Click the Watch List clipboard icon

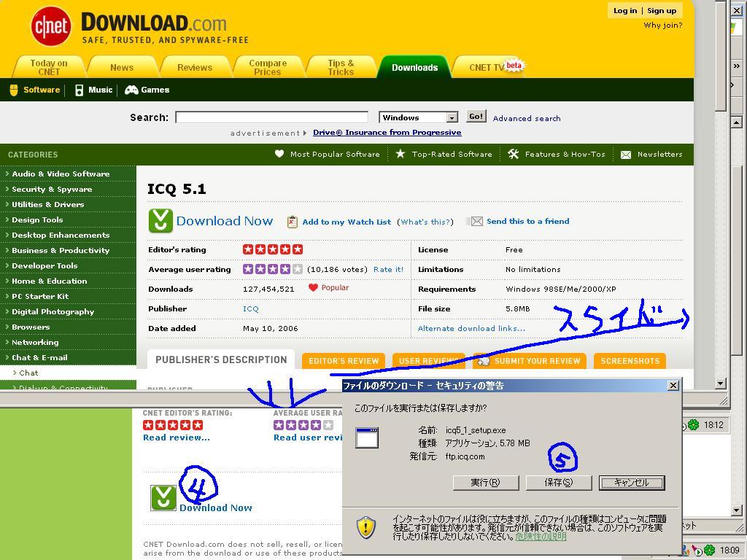pyautogui.click(x=292, y=222)
